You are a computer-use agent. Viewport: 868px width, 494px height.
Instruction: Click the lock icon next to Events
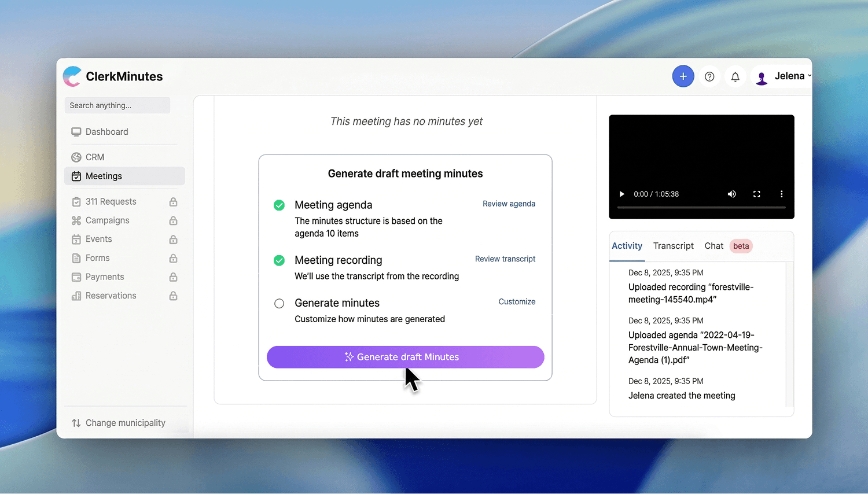click(x=173, y=239)
